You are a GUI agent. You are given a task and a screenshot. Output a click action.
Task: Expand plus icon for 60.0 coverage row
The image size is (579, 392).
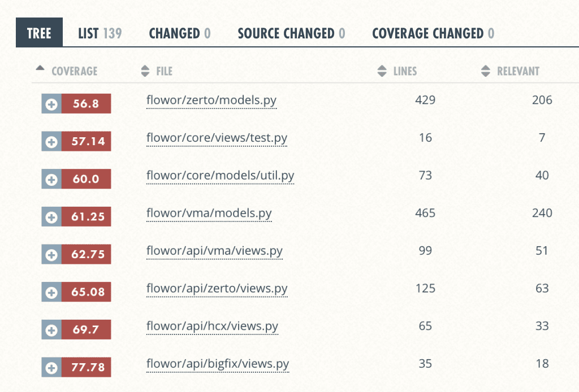tap(51, 179)
